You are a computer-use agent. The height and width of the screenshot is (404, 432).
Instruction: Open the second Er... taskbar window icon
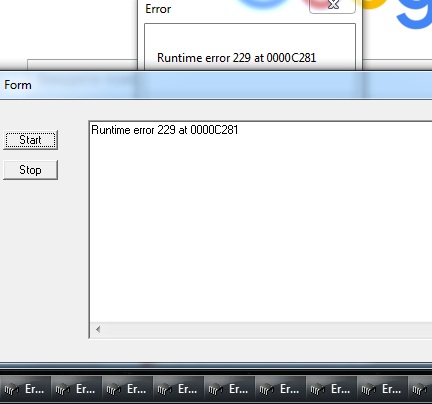point(76,389)
